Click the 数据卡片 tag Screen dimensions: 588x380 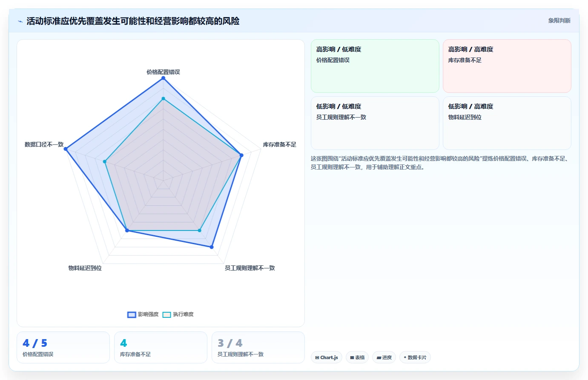415,357
